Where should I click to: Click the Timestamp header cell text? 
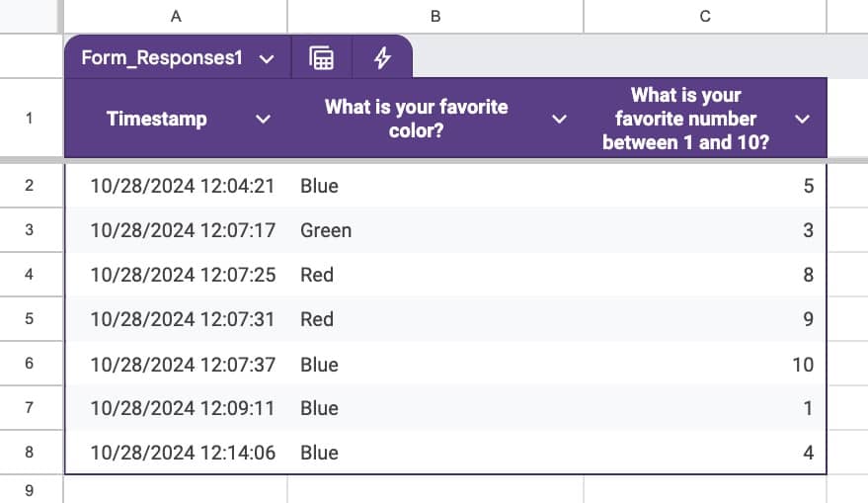(157, 119)
